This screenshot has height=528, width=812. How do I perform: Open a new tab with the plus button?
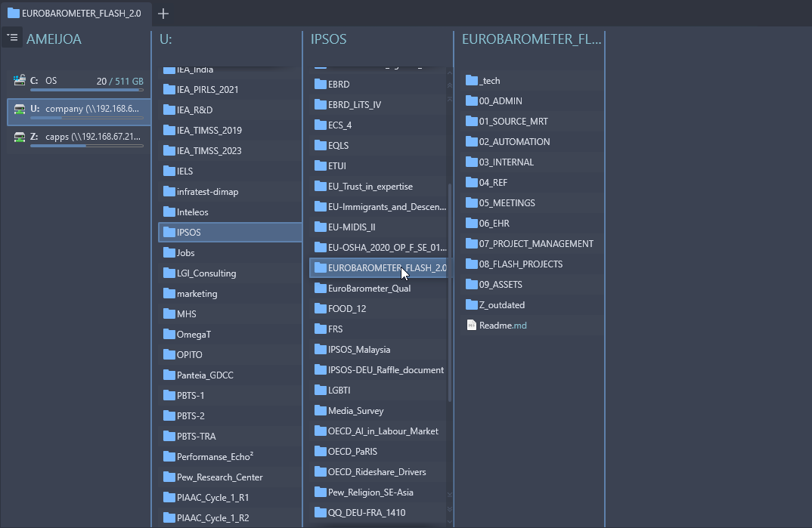[x=163, y=14]
